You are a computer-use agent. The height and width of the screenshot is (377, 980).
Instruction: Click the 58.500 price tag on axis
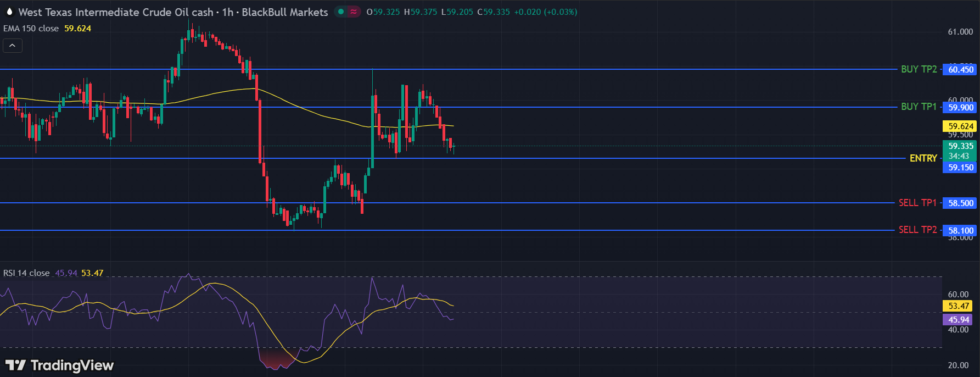click(960, 203)
